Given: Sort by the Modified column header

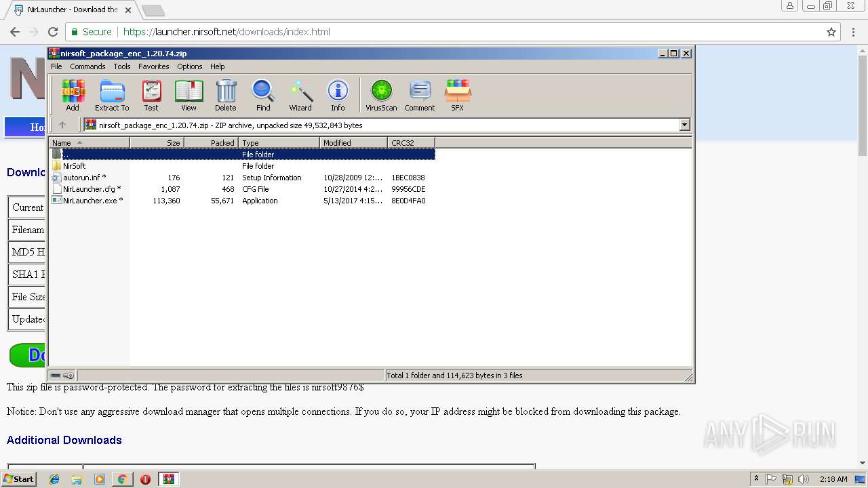Looking at the screenshot, I should click(x=353, y=142).
